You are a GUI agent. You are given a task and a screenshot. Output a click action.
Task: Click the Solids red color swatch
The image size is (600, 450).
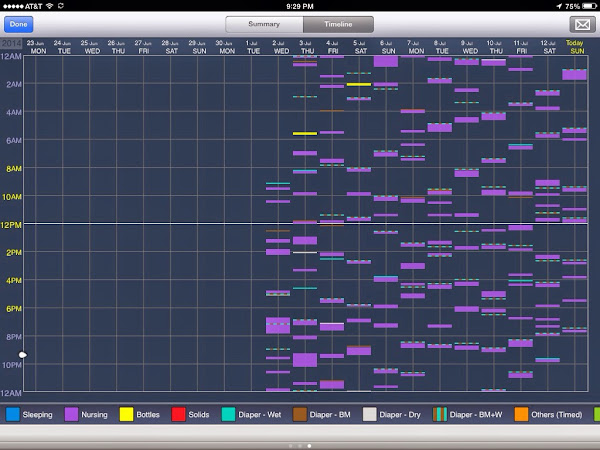coord(178,414)
